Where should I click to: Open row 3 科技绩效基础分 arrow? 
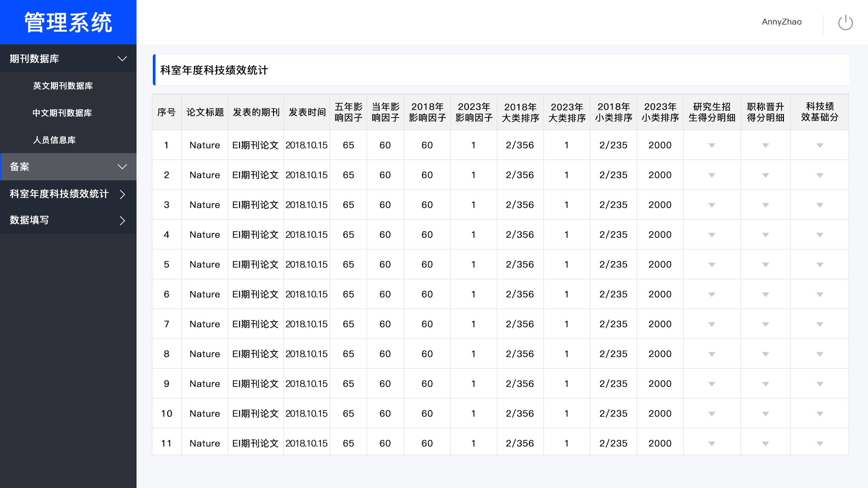pos(820,205)
